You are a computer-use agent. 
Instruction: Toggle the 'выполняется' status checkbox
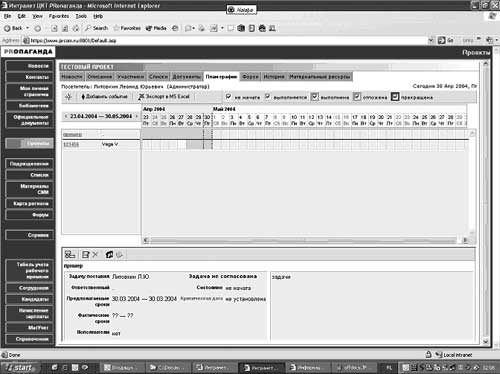(267, 97)
